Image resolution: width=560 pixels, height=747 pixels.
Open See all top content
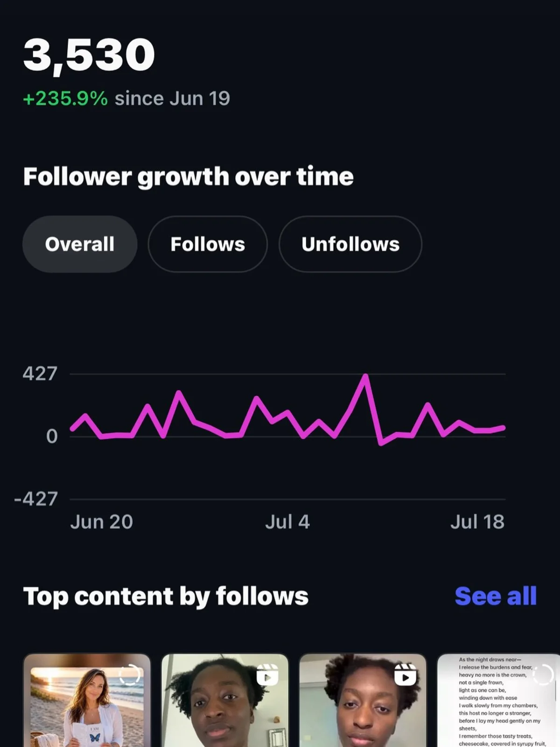[x=496, y=596]
